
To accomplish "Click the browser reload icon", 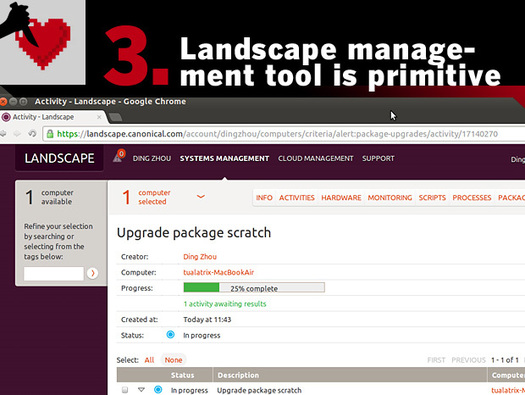I will click(x=32, y=134).
